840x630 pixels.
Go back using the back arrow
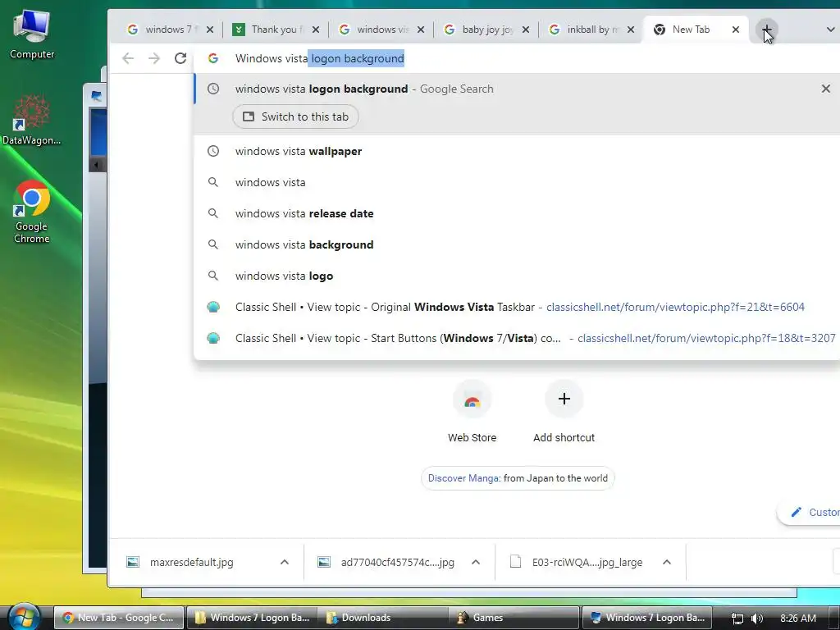(x=127, y=58)
